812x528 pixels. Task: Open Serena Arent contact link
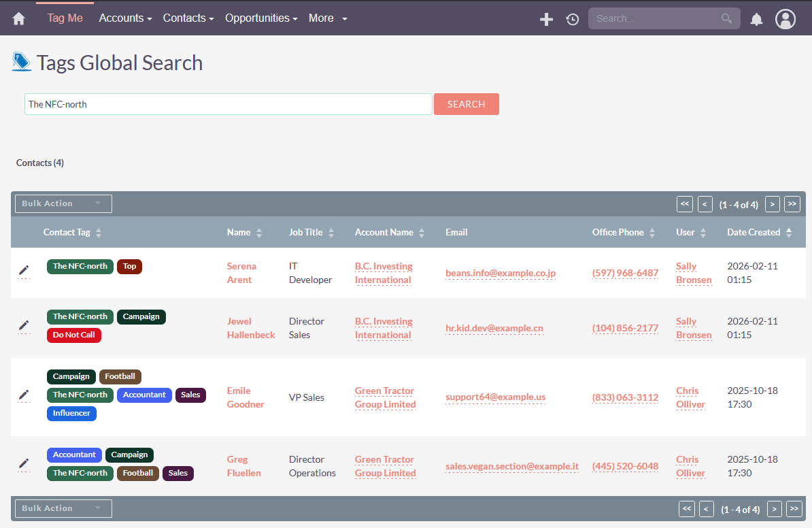(x=241, y=273)
